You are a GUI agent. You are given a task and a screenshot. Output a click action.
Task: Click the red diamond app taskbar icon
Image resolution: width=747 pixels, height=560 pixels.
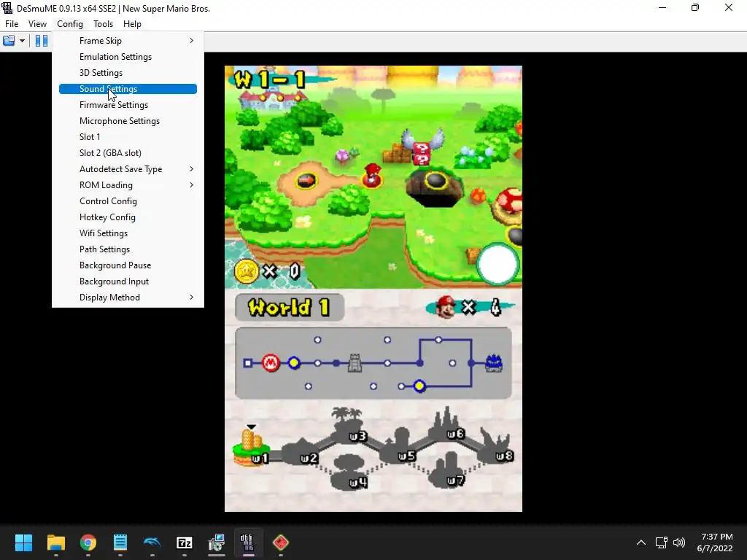tap(281, 542)
